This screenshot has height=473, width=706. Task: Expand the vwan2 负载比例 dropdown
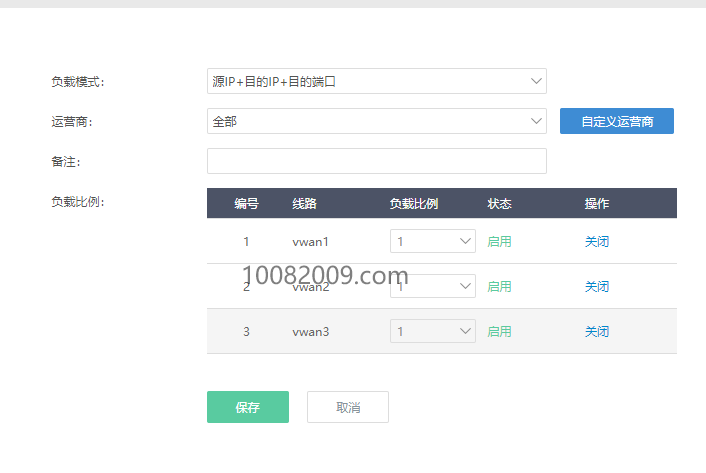coord(432,286)
